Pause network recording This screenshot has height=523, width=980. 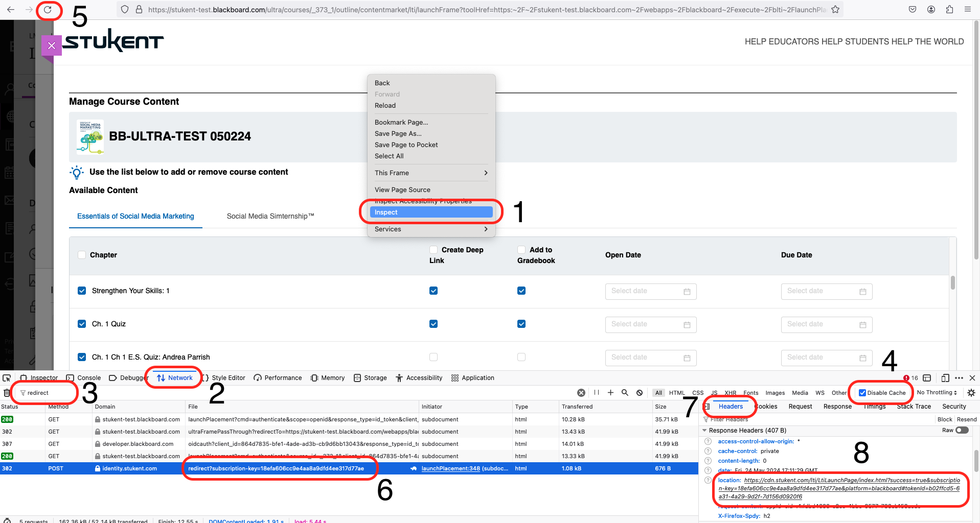tap(596, 393)
